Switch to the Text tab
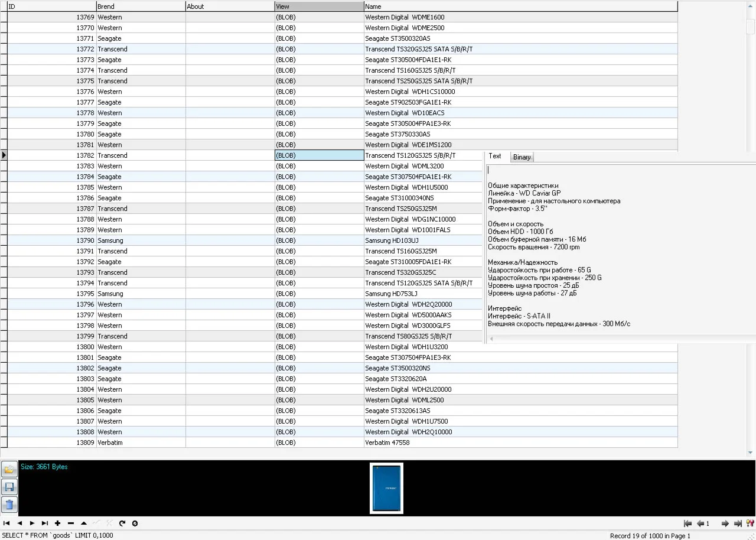The height and width of the screenshot is (540, 756). coord(495,157)
